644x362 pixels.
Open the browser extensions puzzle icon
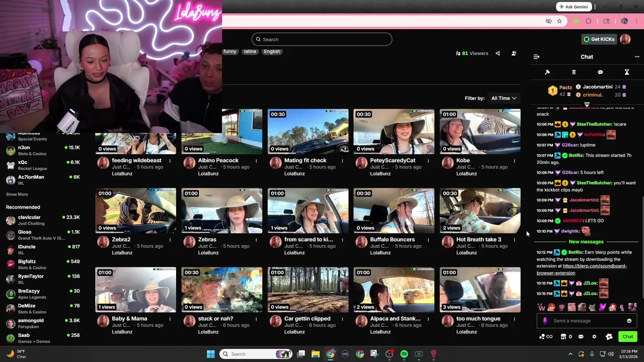point(589,21)
